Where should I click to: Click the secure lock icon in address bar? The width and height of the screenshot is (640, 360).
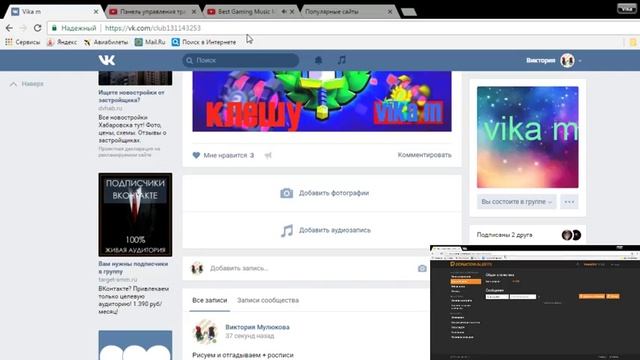tap(54, 28)
